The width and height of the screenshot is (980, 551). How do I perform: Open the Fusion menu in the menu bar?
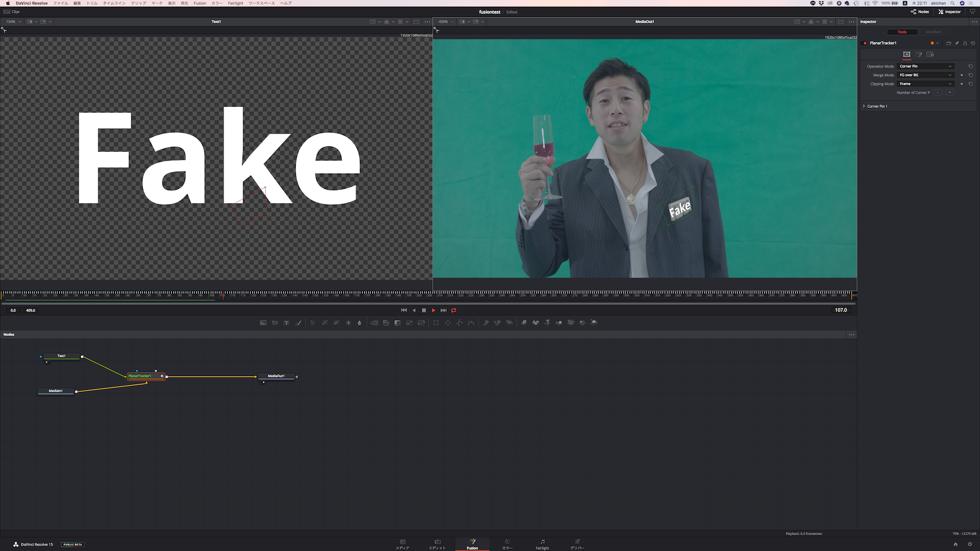(x=199, y=3)
